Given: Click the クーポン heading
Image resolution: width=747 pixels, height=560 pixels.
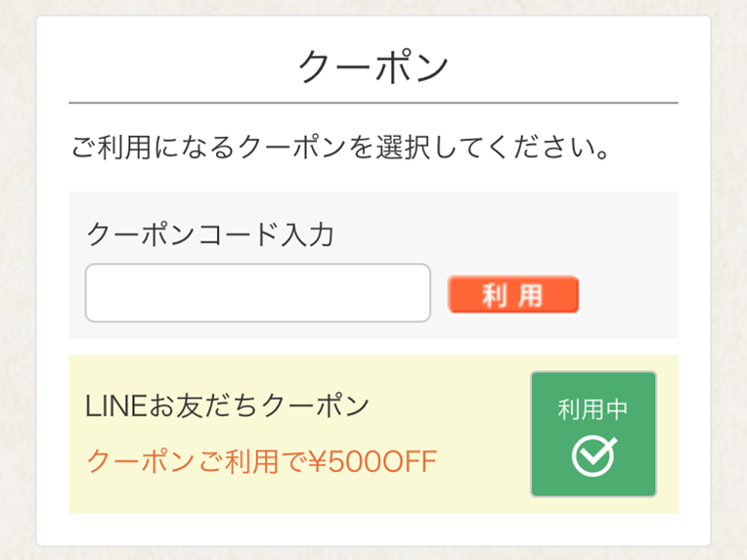Looking at the screenshot, I should point(373,67).
